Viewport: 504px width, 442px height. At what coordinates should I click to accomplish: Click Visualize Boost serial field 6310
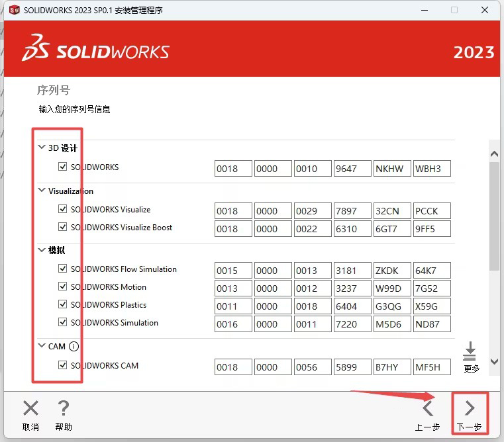tap(352, 229)
